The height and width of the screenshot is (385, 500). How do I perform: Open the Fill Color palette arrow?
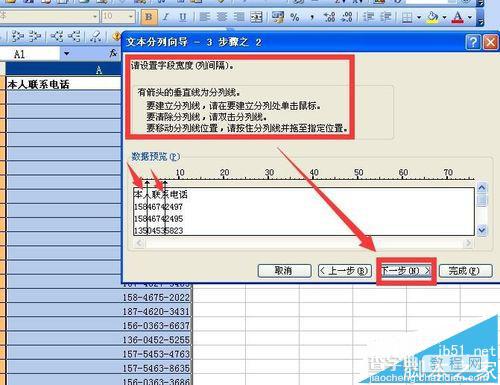click(444, 17)
